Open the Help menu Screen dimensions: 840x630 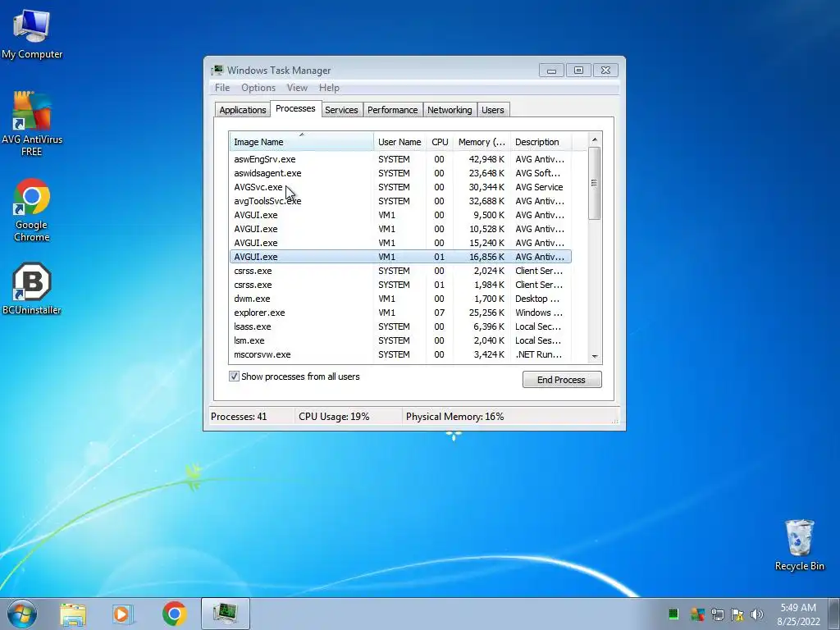(329, 88)
